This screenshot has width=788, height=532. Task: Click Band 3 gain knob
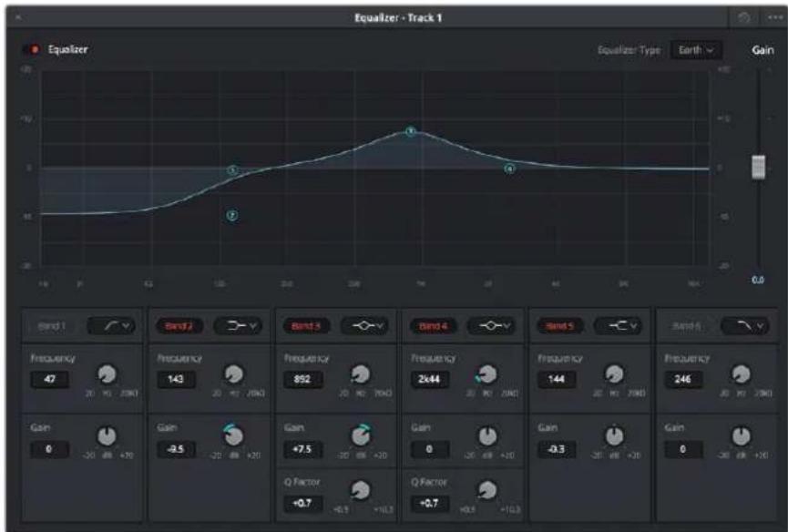361,436
